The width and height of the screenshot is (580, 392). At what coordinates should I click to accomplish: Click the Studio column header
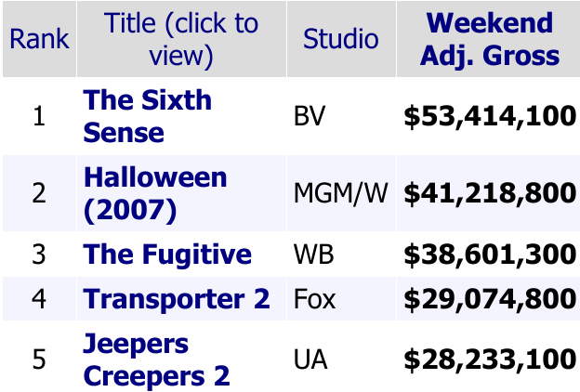340,39
